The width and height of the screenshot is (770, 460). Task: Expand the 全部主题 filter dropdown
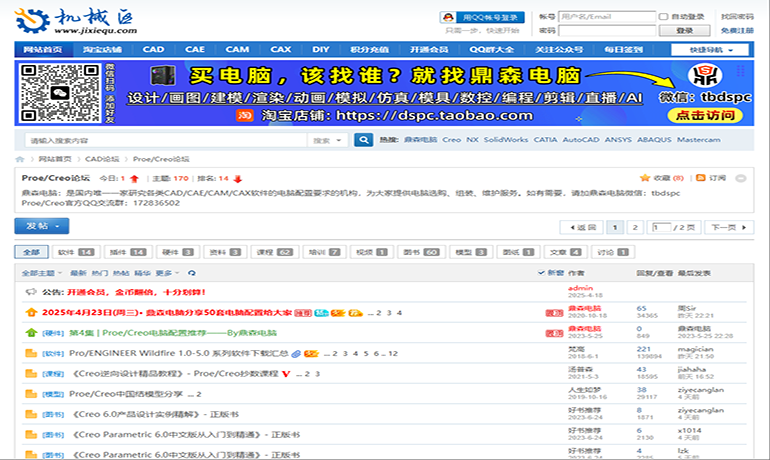(42, 273)
